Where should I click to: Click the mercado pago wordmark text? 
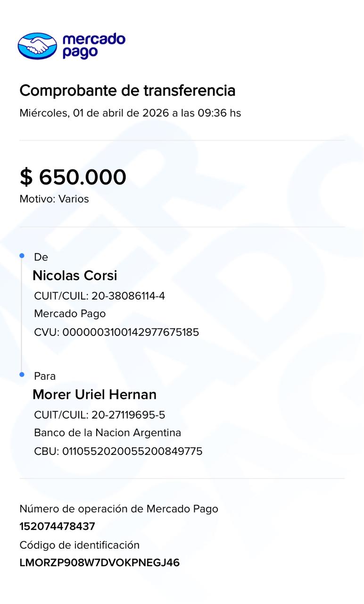pyautogui.click(x=94, y=46)
